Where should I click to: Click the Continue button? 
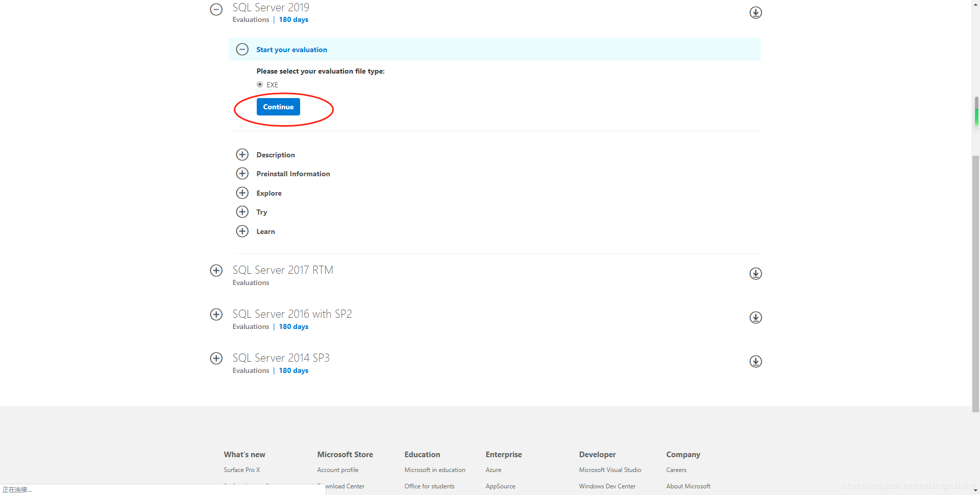tap(278, 107)
